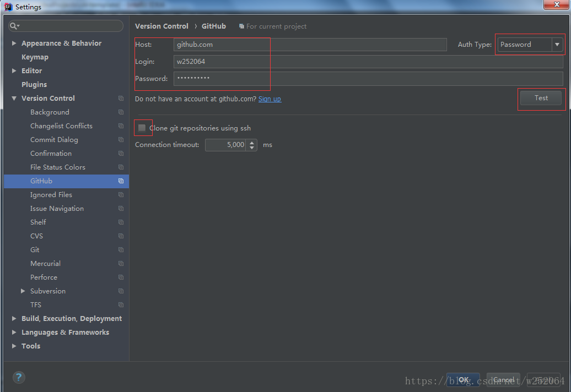Image resolution: width=571 pixels, height=392 pixels.
Task: Click the Sign up link
Action: pyautogui.click(x=270, y=99)
